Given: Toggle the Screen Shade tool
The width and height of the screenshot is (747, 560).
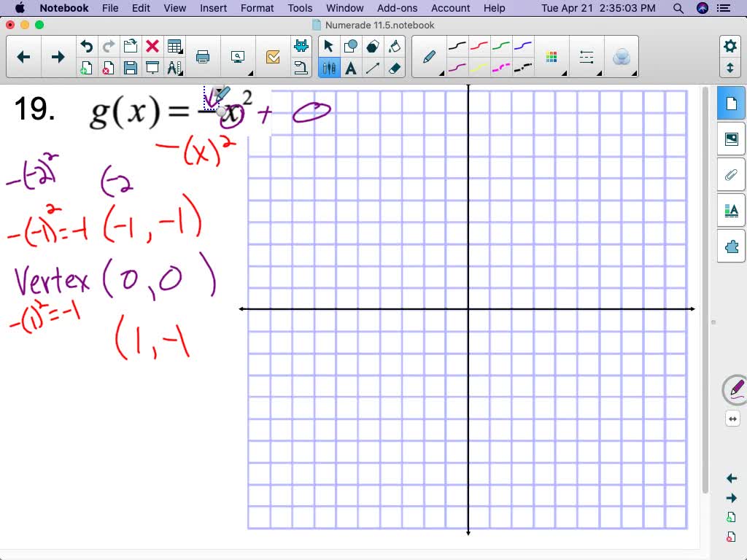Looking at the screenshot, I should pos(152,67).
